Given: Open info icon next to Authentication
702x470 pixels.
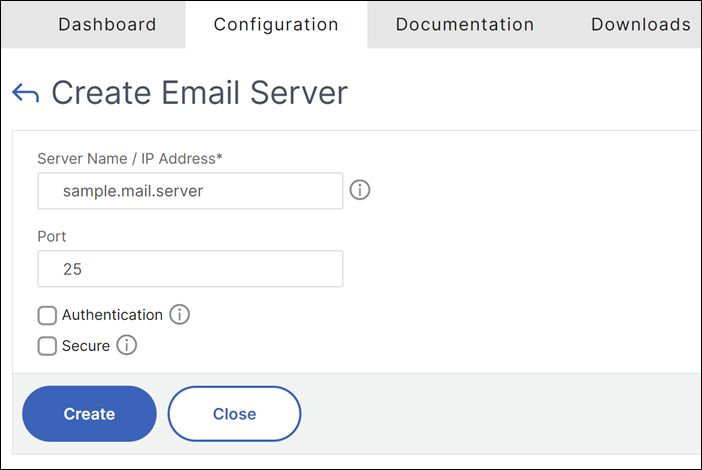Looking at the screenshot, I should click(180, 314).
